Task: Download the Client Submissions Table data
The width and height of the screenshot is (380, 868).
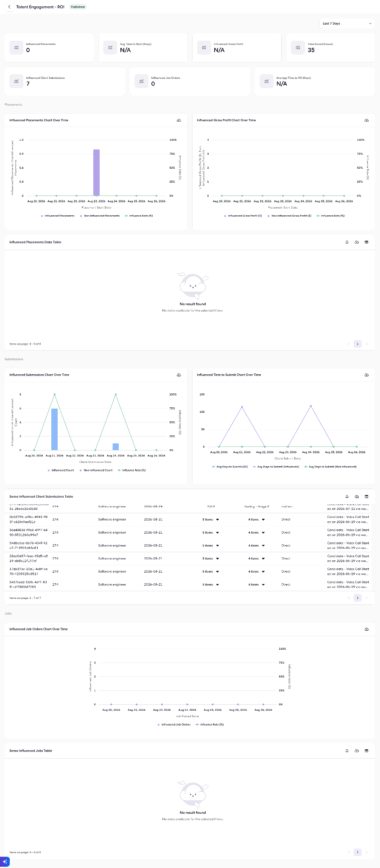Action: pyautogui.click(x=357, y=496)
